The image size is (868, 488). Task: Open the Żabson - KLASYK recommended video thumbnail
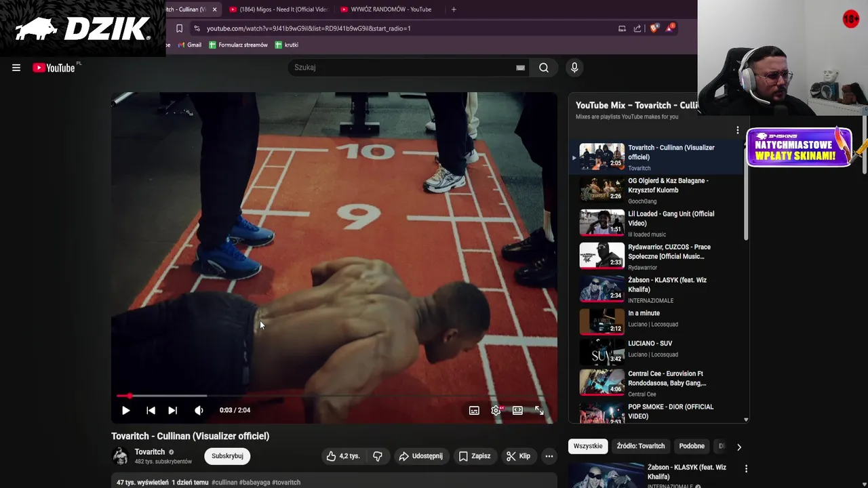(606, 475)
